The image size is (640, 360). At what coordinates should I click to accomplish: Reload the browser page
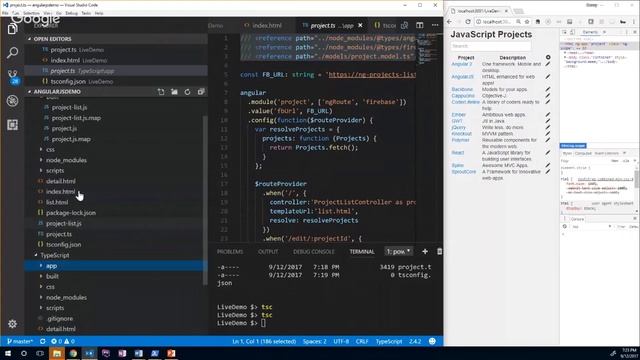[468, 22]
